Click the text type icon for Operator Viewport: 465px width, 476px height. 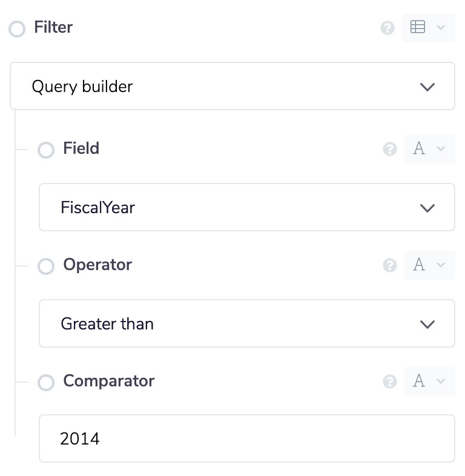pyautogui.click(x=419, y=265)
